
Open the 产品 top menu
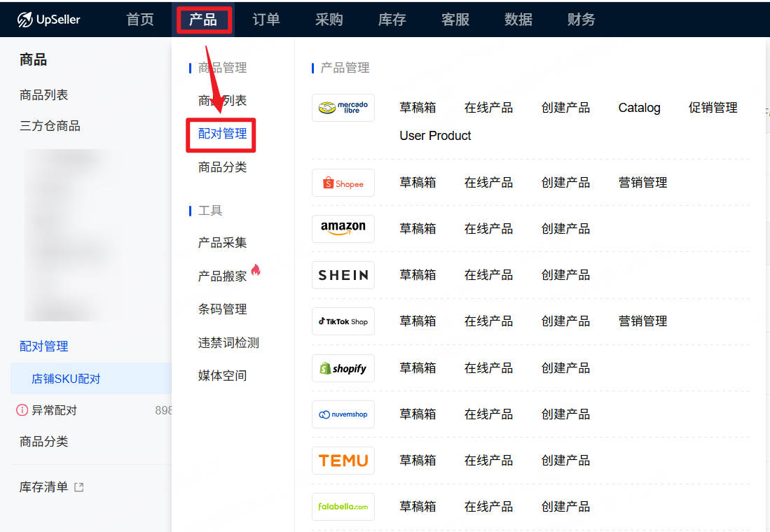tap(203, 19)
